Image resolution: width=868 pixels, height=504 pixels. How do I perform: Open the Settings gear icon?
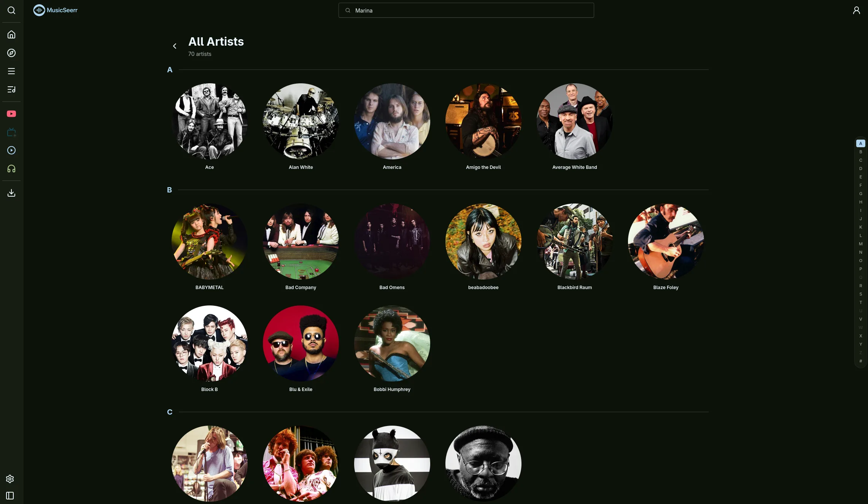[x=10, y=479]
